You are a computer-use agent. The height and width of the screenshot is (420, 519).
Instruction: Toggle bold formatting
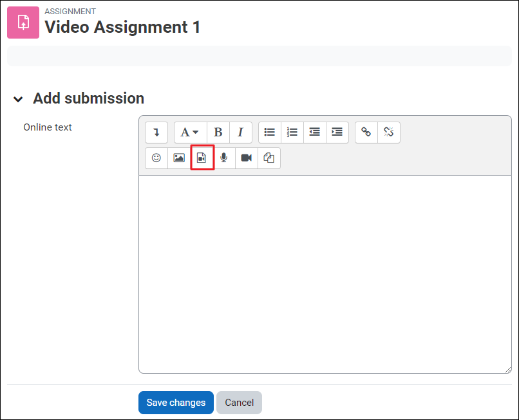click(x=218, y=132)
